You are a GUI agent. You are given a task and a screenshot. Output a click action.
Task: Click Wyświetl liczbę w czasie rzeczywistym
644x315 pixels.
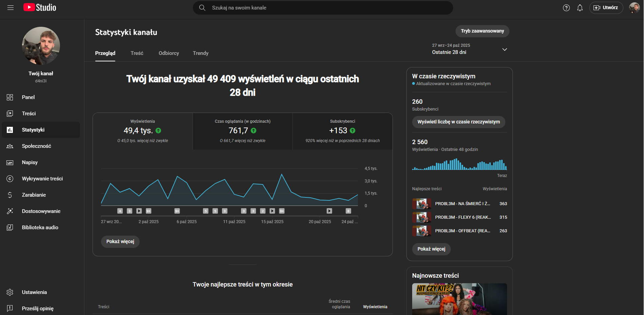(x=458, y=122)
